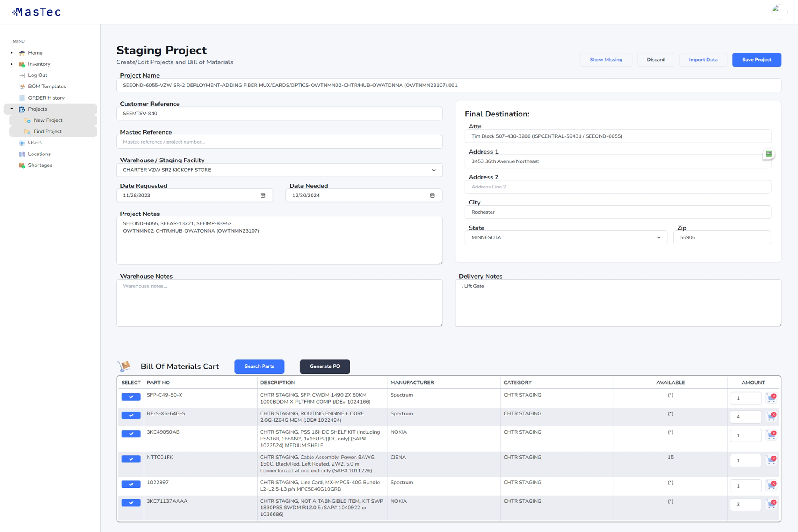Uncheck the 3KC71137AAAA select checkbox
Viewport: 798px width, 532px height.
click(x=131, y=503)
